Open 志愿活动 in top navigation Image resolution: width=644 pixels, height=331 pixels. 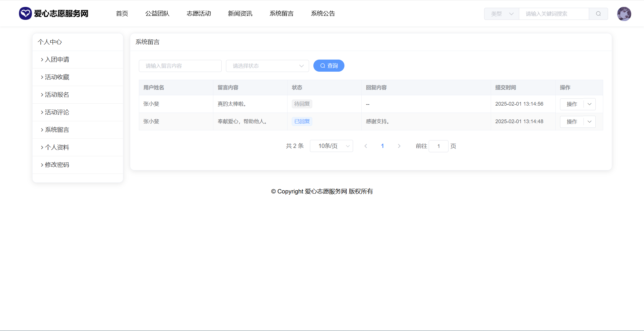tap(199, 14)
